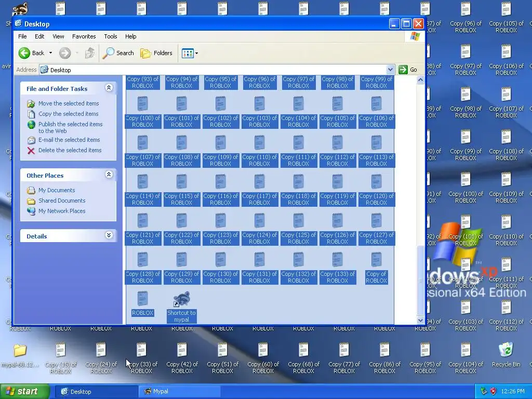The width and height of the screenshot is (532, 399).
Task: Click the scroll up arrow of file list
Action: click(x=420, y=79)
